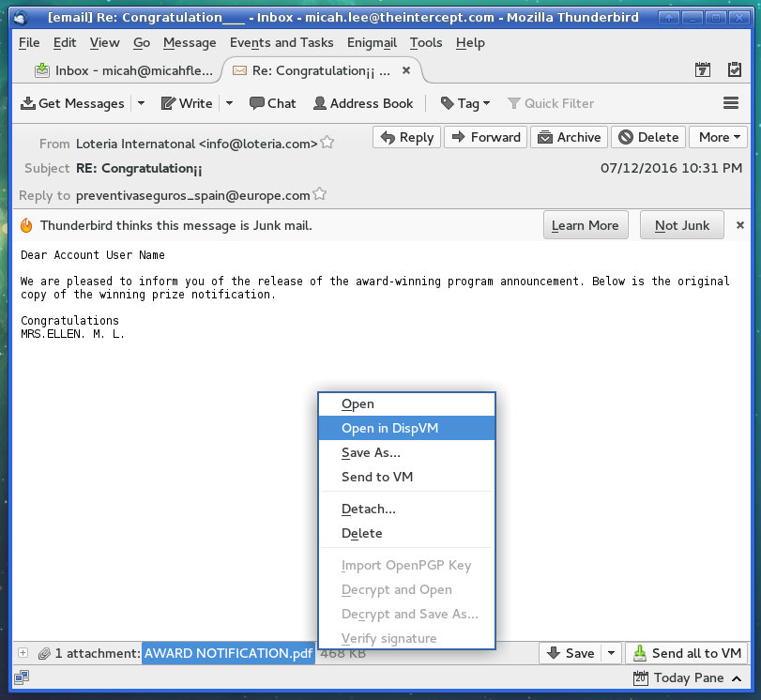Expand the attachment list pane
Screen dimensions: 761x700
(x=23, y=653)
